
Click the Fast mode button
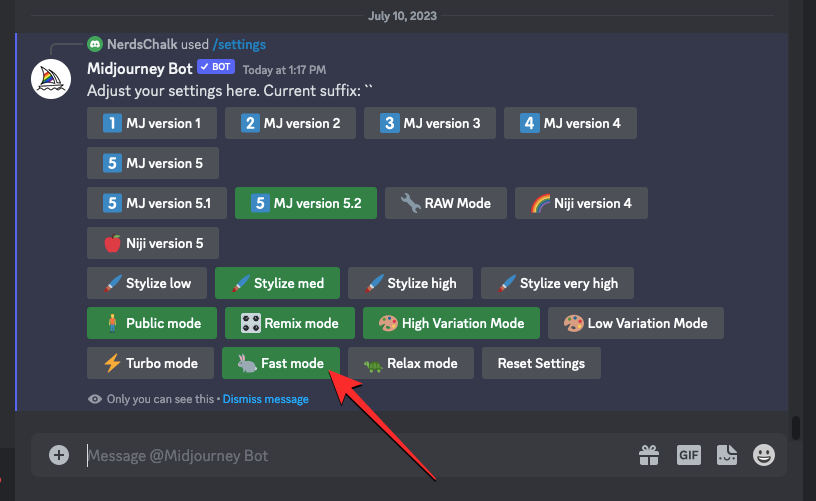point(281,363)
